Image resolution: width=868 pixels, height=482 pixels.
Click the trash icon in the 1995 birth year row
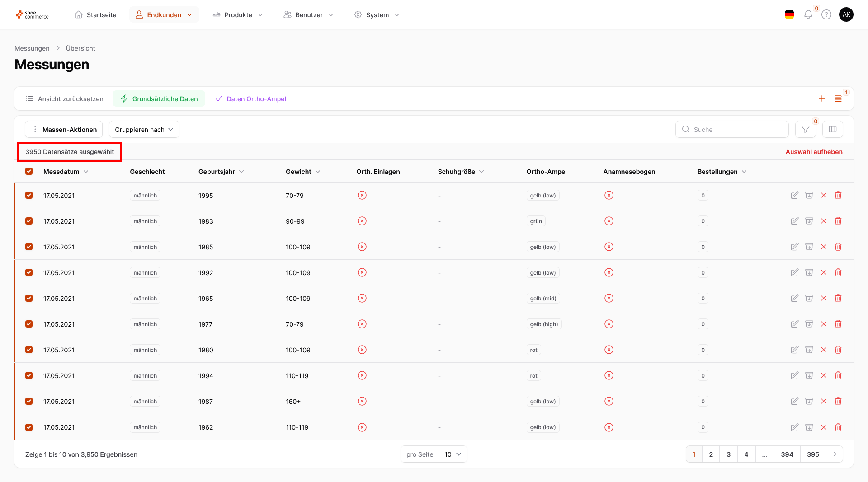pyautogui.click(x=838, y=196)
